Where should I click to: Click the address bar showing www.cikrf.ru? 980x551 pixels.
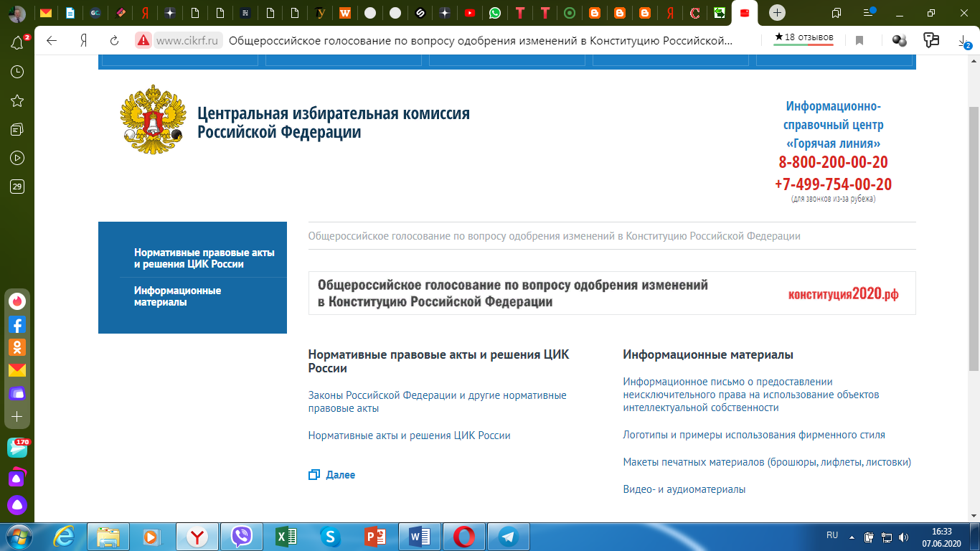point(445,40)
